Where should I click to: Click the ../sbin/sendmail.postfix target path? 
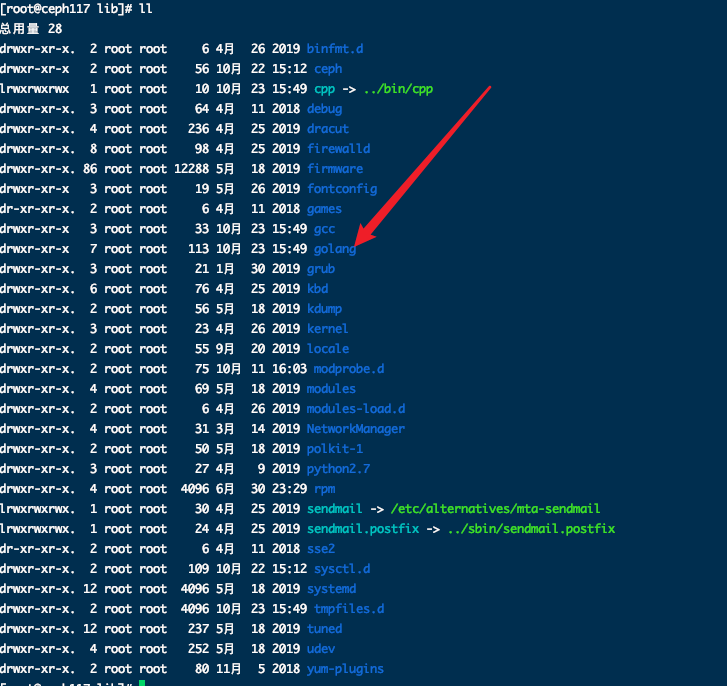(531, 528)
